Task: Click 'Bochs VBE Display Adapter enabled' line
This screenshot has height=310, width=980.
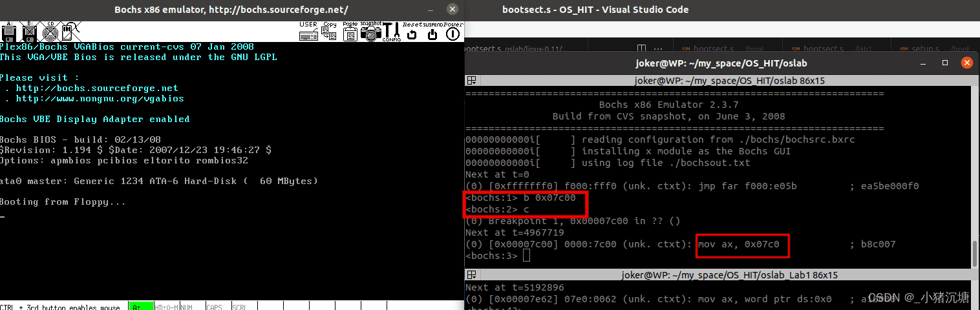Action: tap(94, 119)
